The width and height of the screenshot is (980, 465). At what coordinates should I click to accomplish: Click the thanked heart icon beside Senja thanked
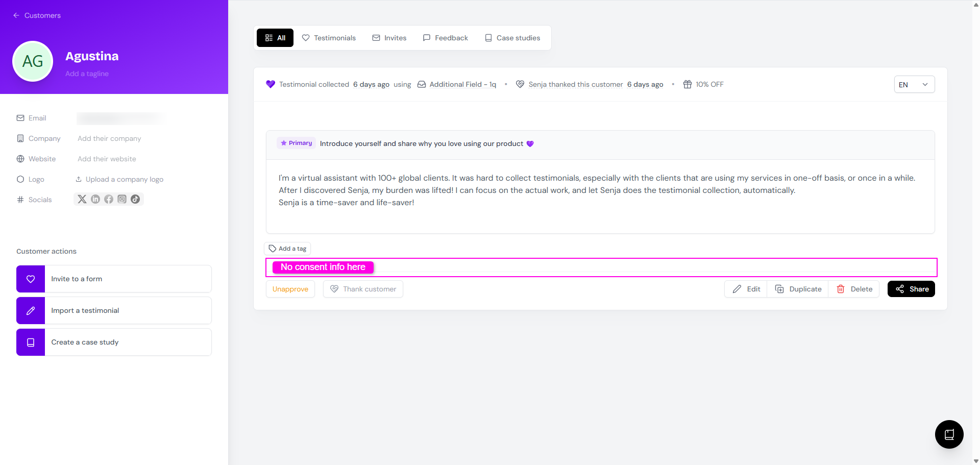click(x=520, y=84)
